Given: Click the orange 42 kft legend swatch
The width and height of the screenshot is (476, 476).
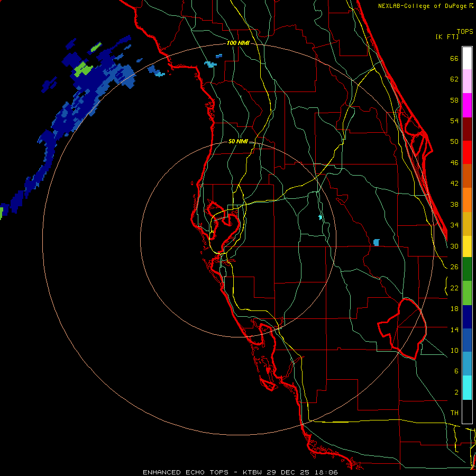Looking at the screenshot, I should (467, 200).
